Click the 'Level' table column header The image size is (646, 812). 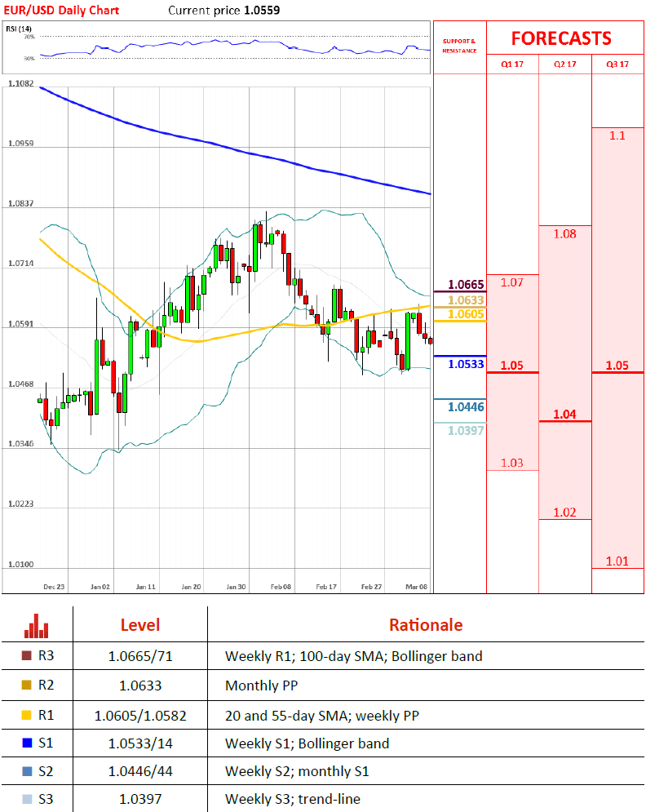pos(140,625)
